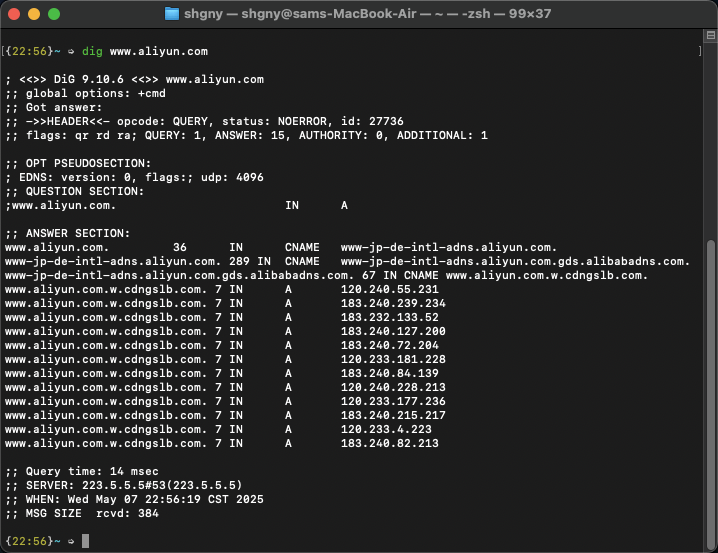Click IP address 120.240.55.231
The image size is (718, 553).
click(390, 289)
